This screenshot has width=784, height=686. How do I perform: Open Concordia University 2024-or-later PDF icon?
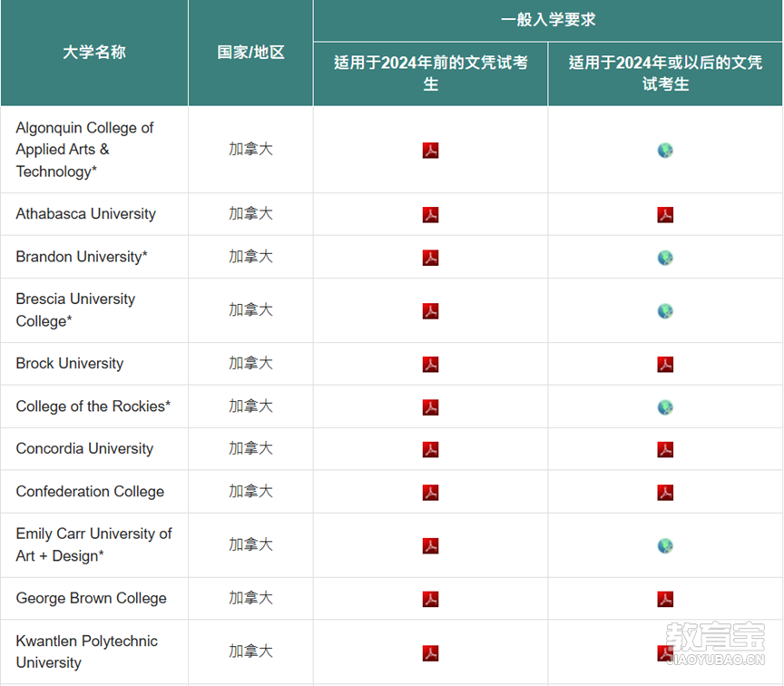[665, 449]
